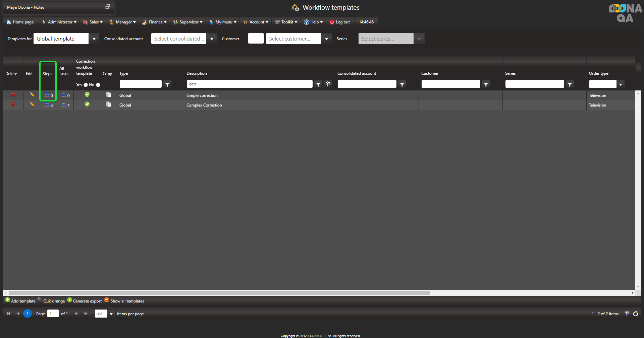Copy the Simple correction template

[x=108, y=95]
